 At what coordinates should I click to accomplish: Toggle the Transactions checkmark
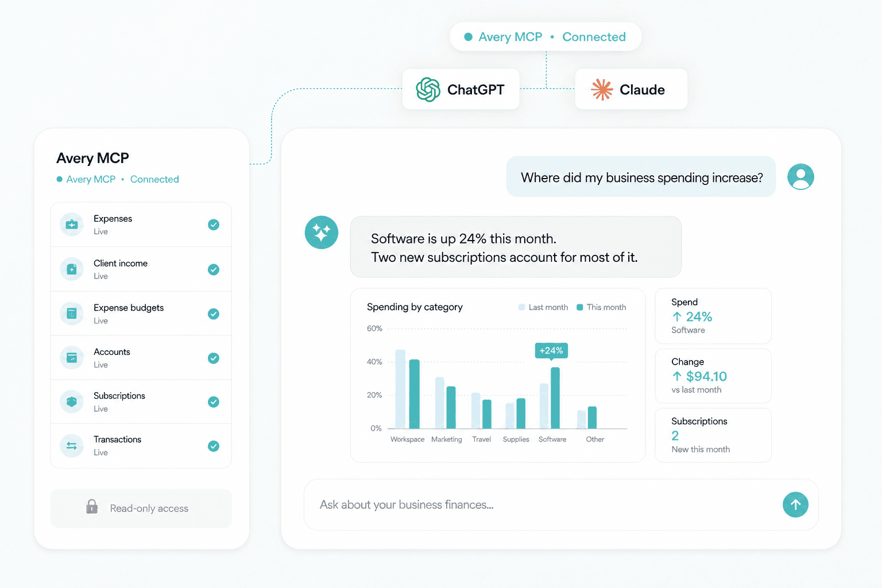pyautogui.click(x=214, y=446)
